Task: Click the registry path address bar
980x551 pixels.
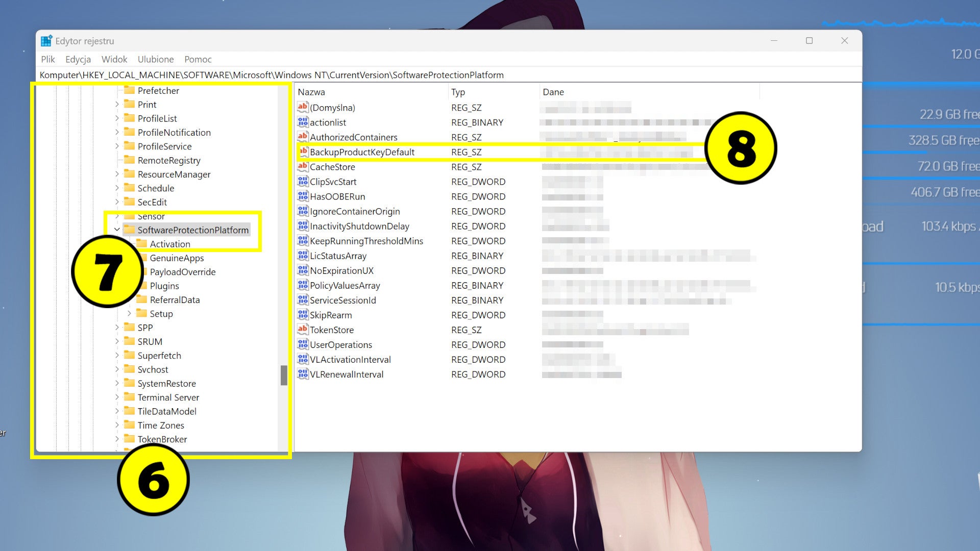Action: pyautogui.click(x=449, y=75)
